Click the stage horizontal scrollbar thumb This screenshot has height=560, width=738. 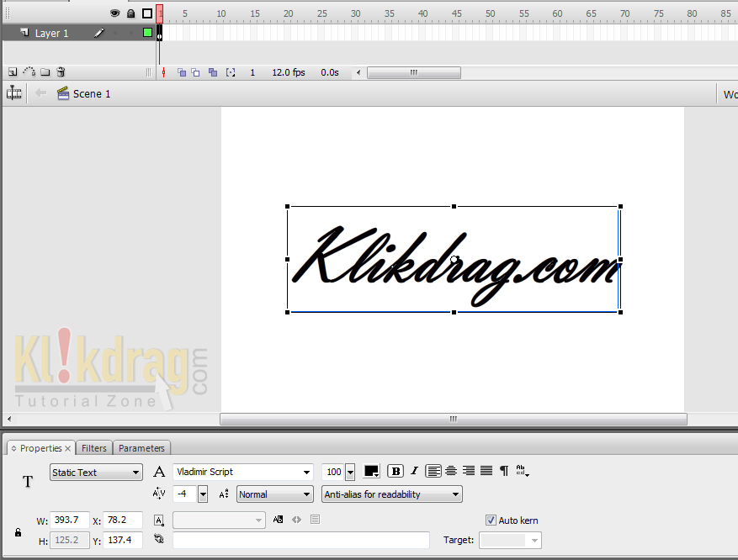[x=454, y=419]
